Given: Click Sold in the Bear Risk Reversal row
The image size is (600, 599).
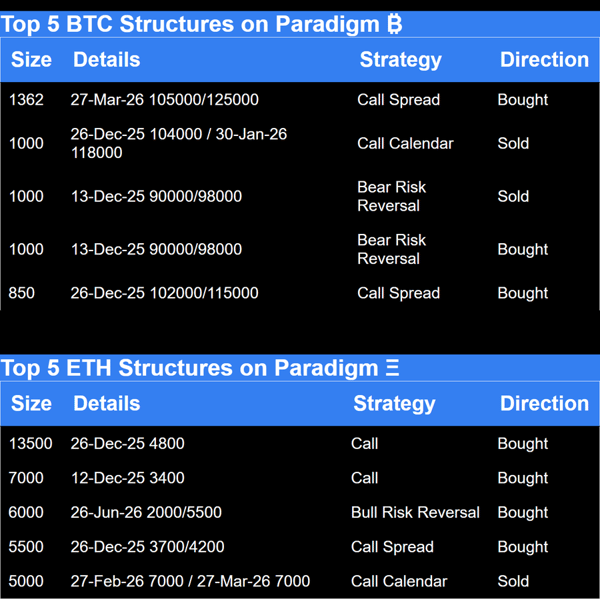Looking at the screenshot, I should tap(513, 196).
